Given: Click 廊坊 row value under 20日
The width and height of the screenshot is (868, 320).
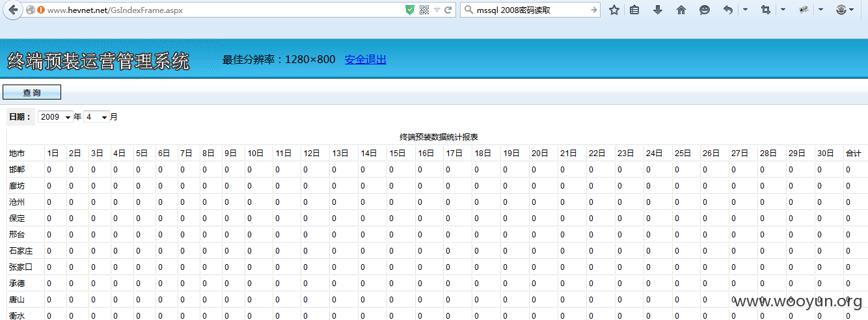Looking at the screenshot, I should pyautogui.click(x=534, y=186).
